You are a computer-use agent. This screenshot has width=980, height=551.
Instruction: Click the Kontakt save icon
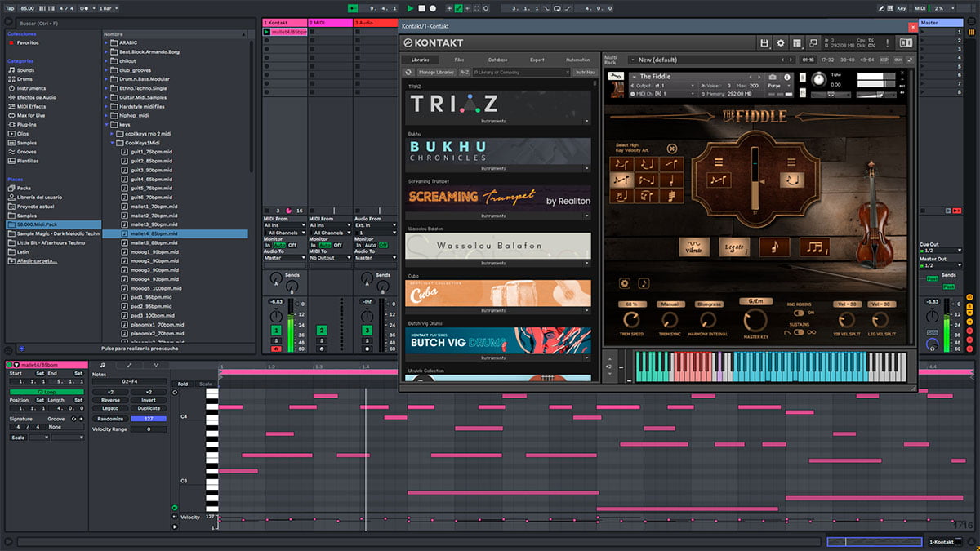[764, 42]
